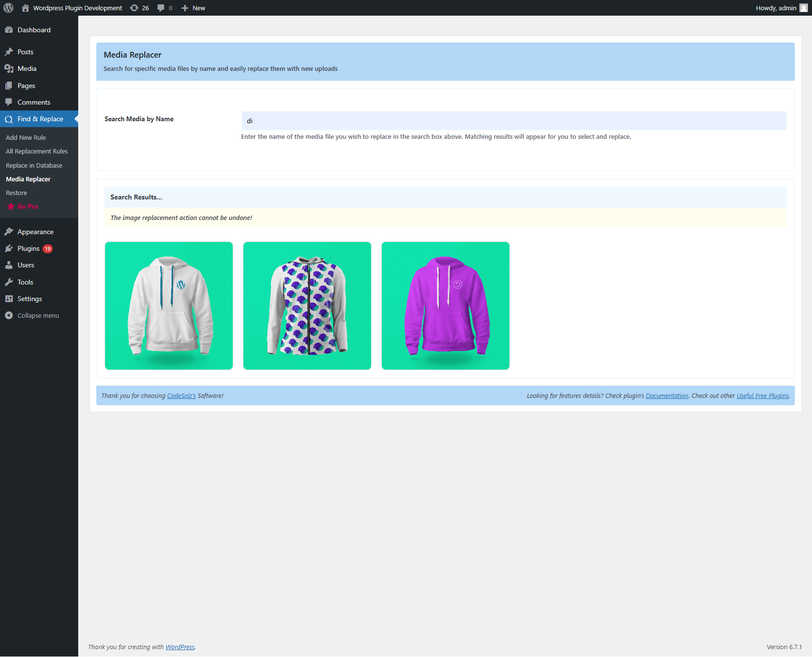
Task: Open the comments bubble icon in admin bar
Action: 161,8
